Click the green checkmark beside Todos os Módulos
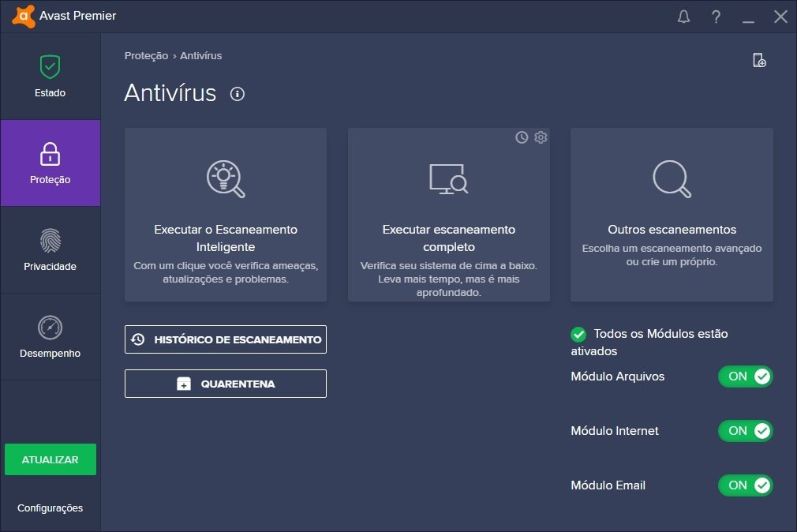This screenshot has height=532, width=797. [578, 333]
